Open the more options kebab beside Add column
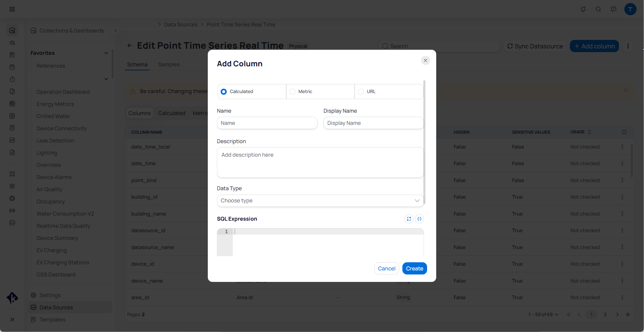This screenshot has height=332, width=644. pos(628,46)
